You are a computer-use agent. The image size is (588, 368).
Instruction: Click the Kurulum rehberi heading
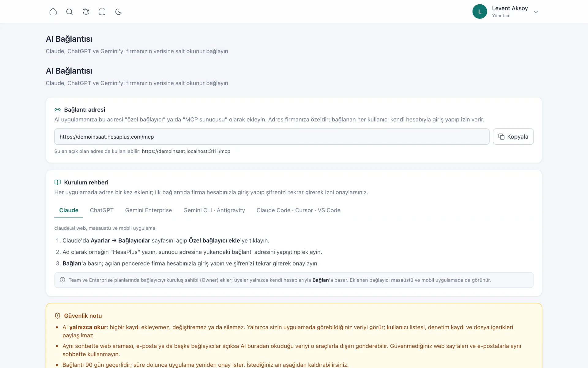coord(86,182)
